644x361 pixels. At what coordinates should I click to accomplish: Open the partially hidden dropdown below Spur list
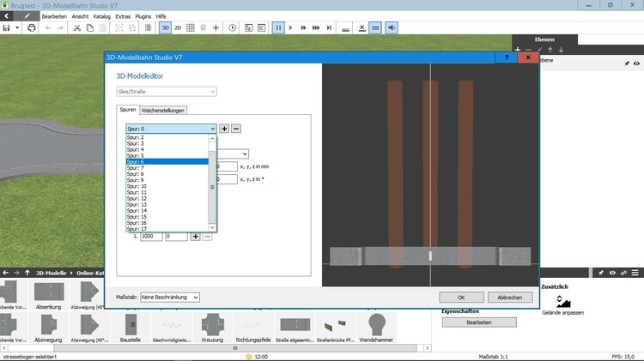point(233,154)
